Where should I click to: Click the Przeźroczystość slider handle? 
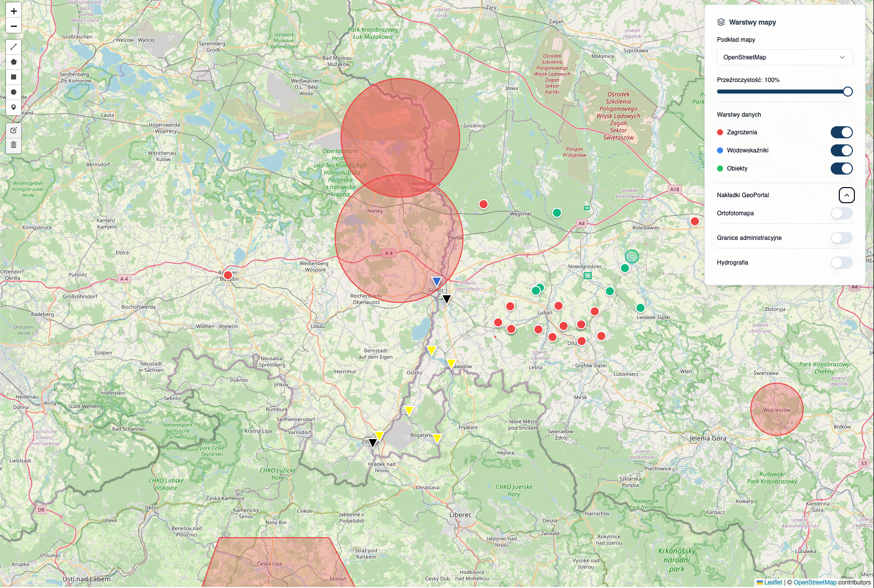848,92
